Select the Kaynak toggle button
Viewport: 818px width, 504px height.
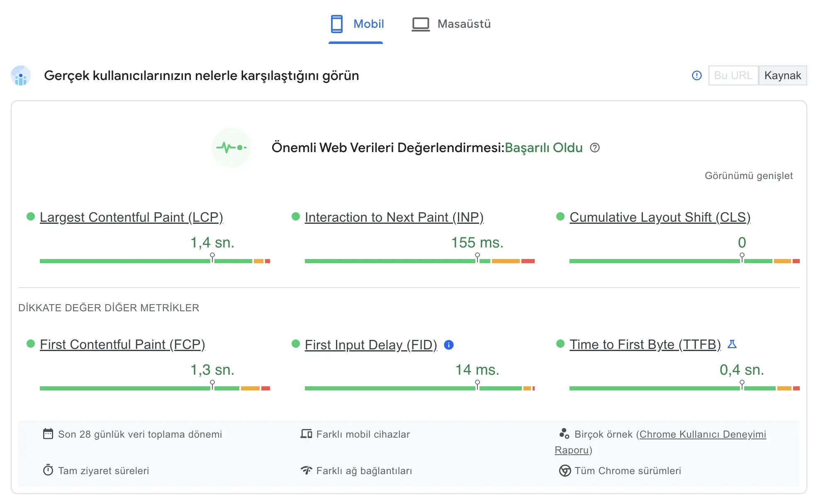tap(782, 75)
